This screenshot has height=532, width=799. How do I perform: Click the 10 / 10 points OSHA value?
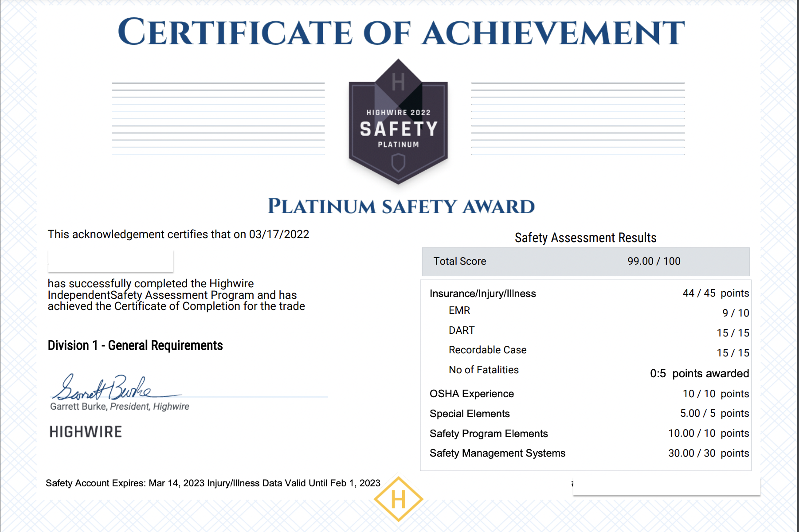[x=716, y=394]
